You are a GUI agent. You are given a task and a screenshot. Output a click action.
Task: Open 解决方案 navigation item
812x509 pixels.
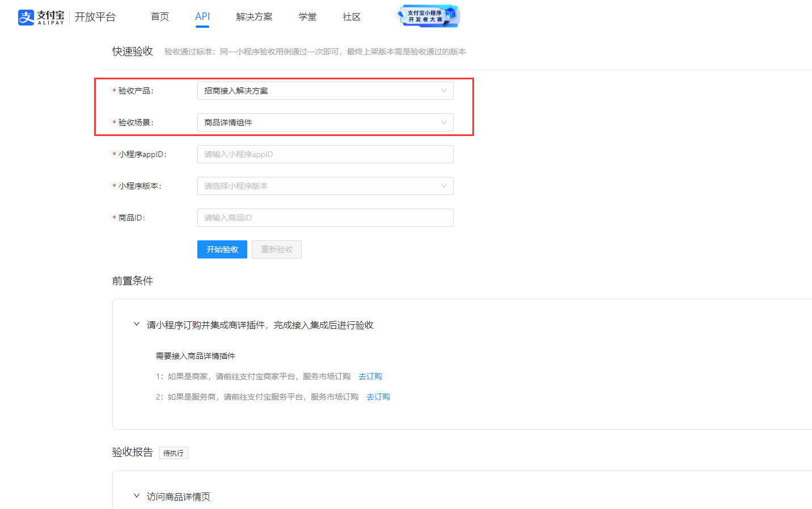254,17
